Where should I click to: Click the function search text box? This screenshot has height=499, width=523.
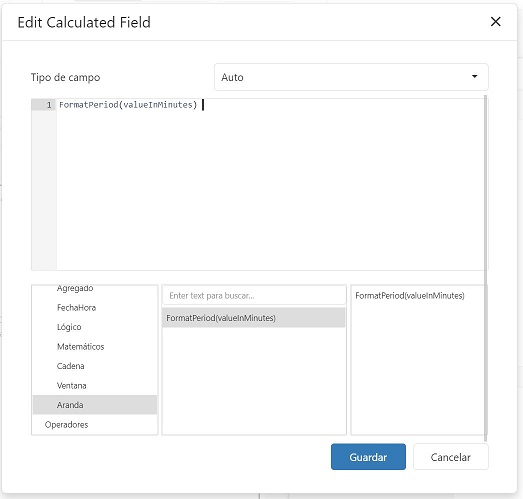(254, 296)
